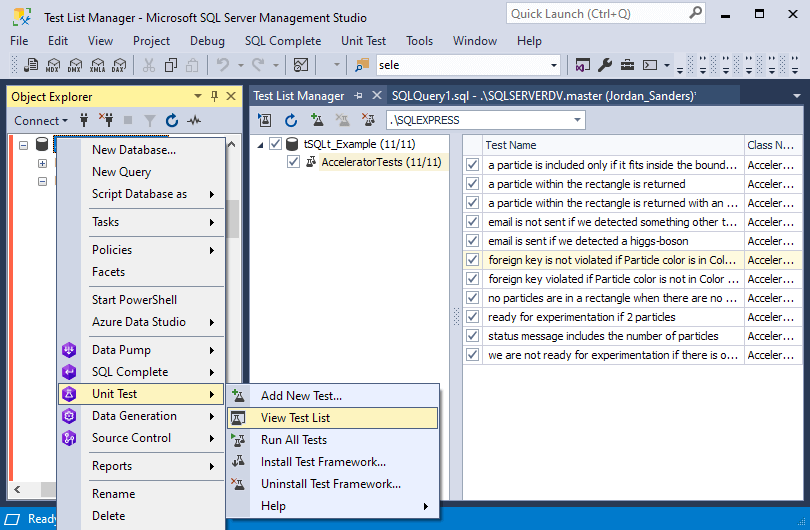
Task: Toggle checkbox for 'email is sent if we detected a higgs-boson'
Action: click(472, 241)
